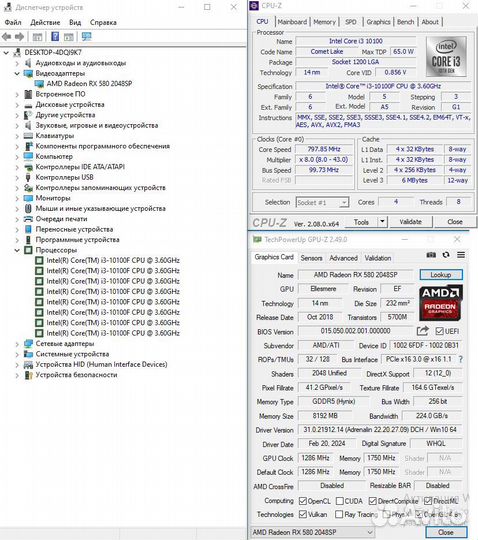This screenshot has height=540, width=478.
Task: Click the Close button in CPU-Z
Action: [x=455, y=222]
